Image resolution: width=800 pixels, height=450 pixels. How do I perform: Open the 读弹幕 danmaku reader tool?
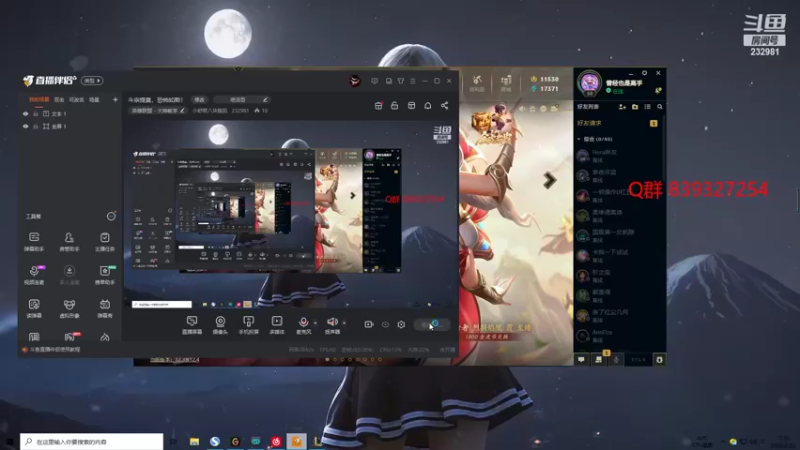(34, 308)
